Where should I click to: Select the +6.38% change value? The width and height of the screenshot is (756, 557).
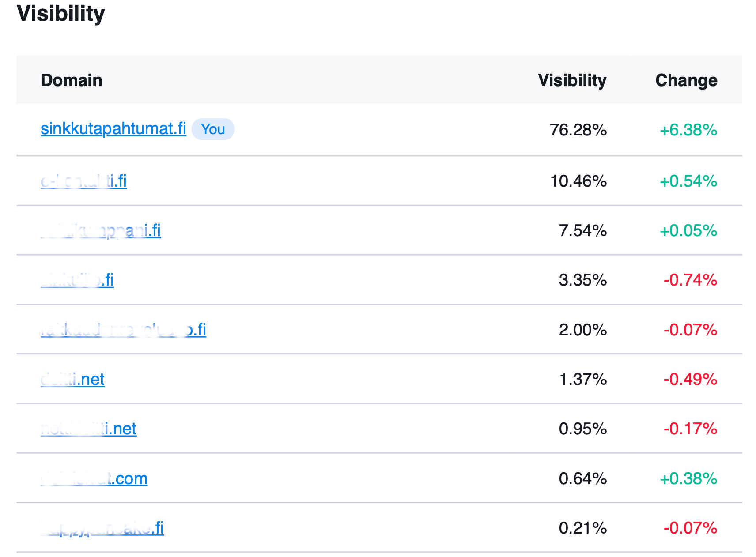point(688,130)
